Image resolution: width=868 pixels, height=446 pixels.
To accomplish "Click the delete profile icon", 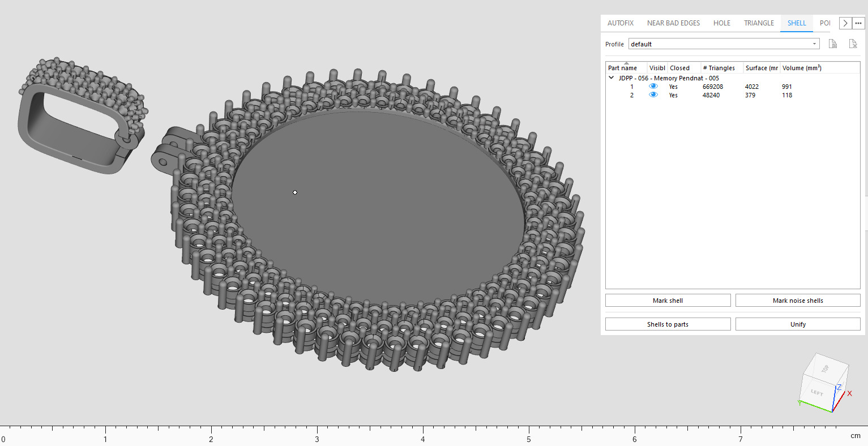I will 853,44.
